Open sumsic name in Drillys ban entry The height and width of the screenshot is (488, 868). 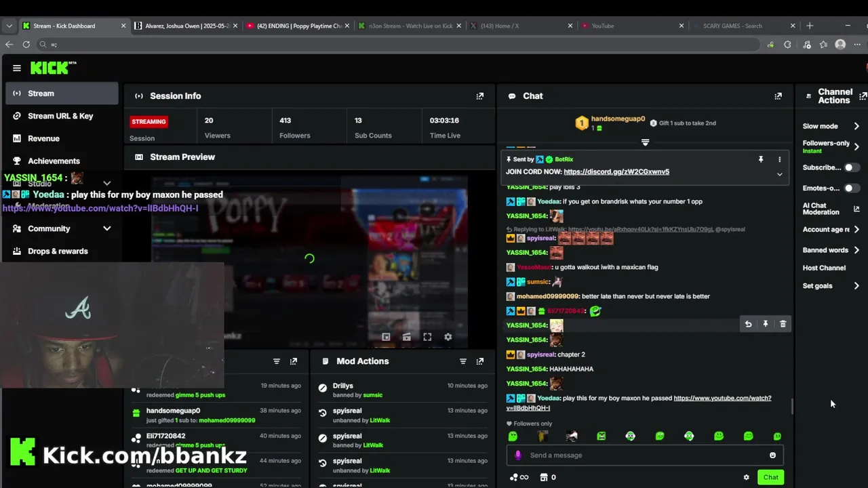[x=372, y=395]
